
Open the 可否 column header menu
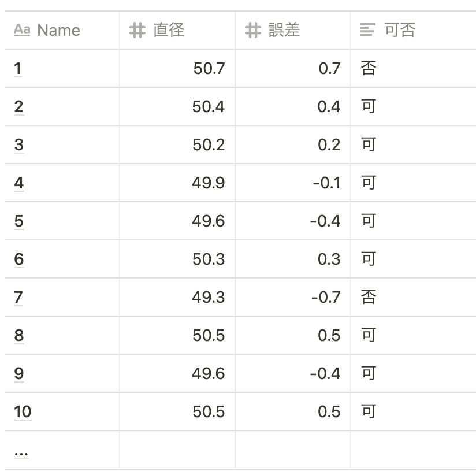coord(414,30)
